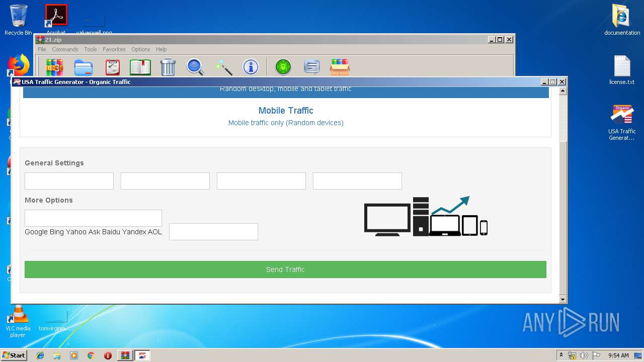Open the Recycle Bin desktop icon
644x362 pixels.
[x=18, y=20]
